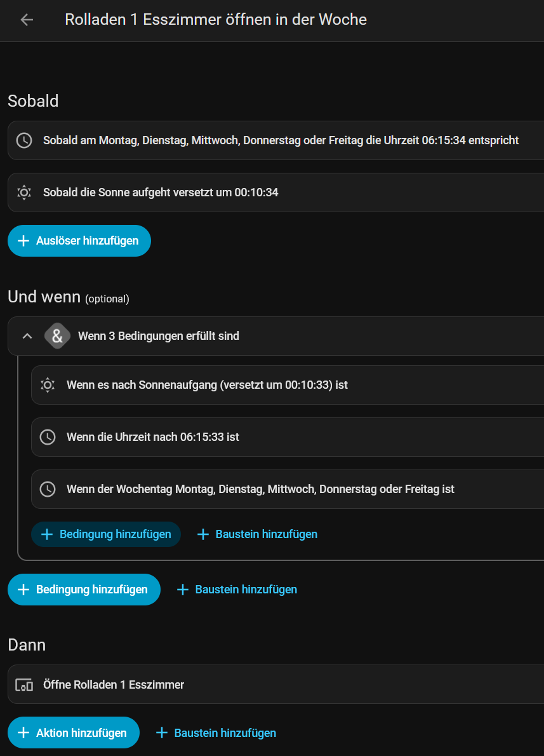Click the device icon beside 'Öffne Rolladen'
The width and height of the screenshot is (544, 756).
point(24,685)
